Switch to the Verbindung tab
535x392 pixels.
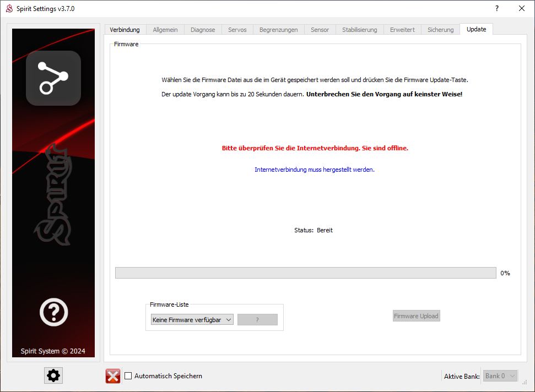pos(125,30)
